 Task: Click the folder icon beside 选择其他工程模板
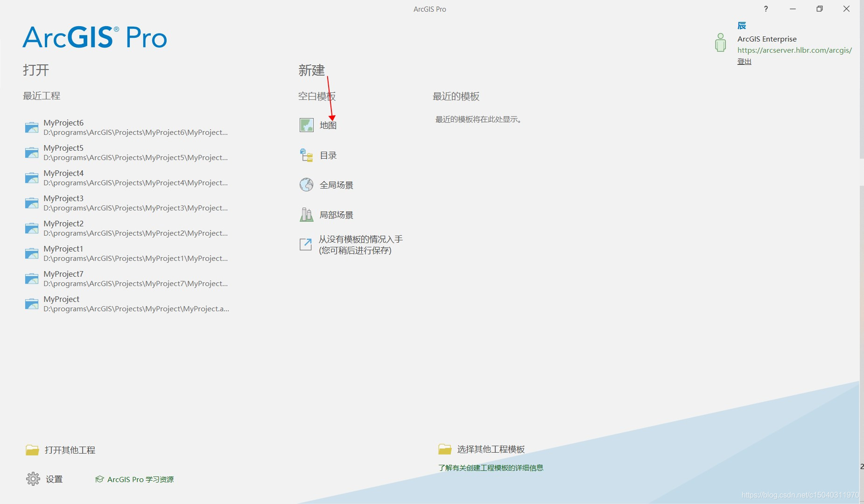click(445, 449)
